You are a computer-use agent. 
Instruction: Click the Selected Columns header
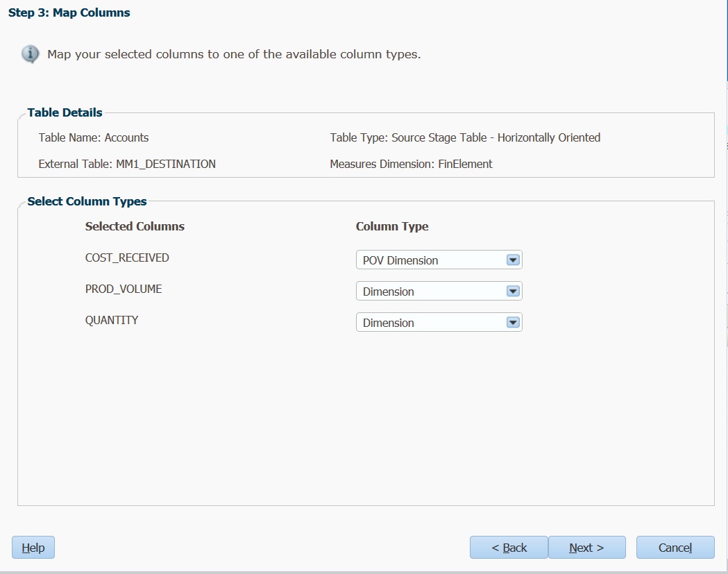click(x=135, y=226)
